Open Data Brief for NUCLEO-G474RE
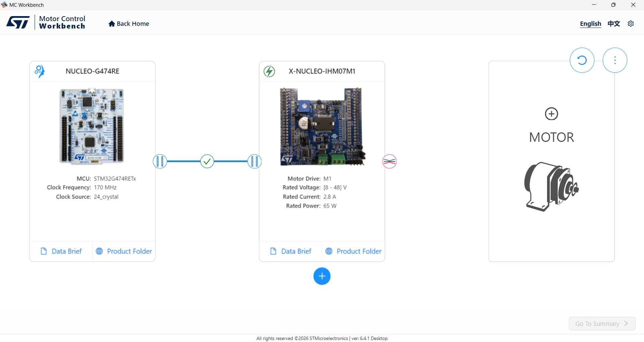The width and height of the screenshot is (644, 342). click(61, 251)
